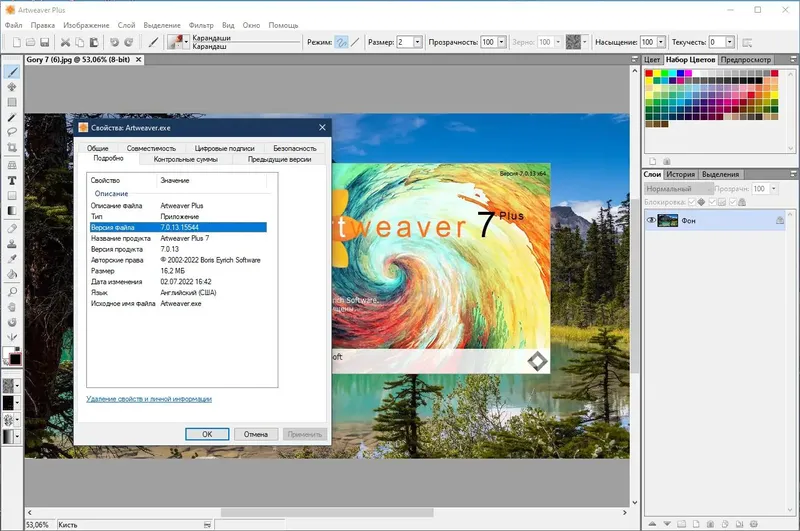This screenshot has height=531, width=800.
Task: Open the Файл menu
Action: (13, 25)
